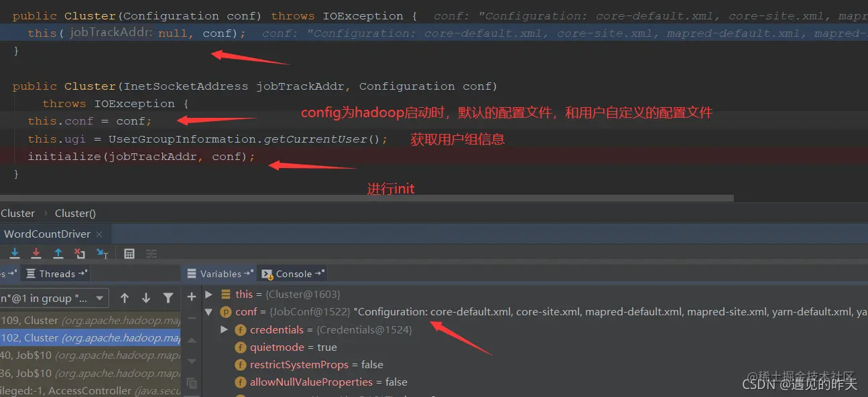Click the object icon beside 'this' variable
This screenshot has width=868, height=397.
(225, 295)
